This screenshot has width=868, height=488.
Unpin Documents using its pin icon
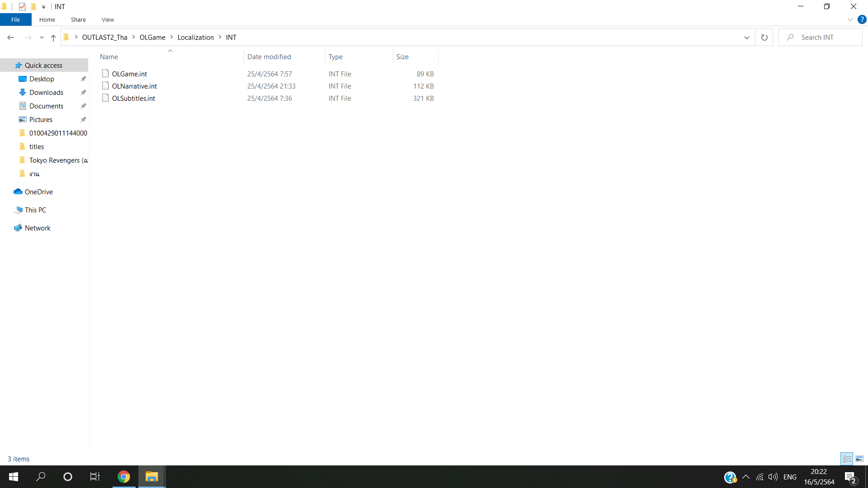pyautogui.click(x=83, y=106)
